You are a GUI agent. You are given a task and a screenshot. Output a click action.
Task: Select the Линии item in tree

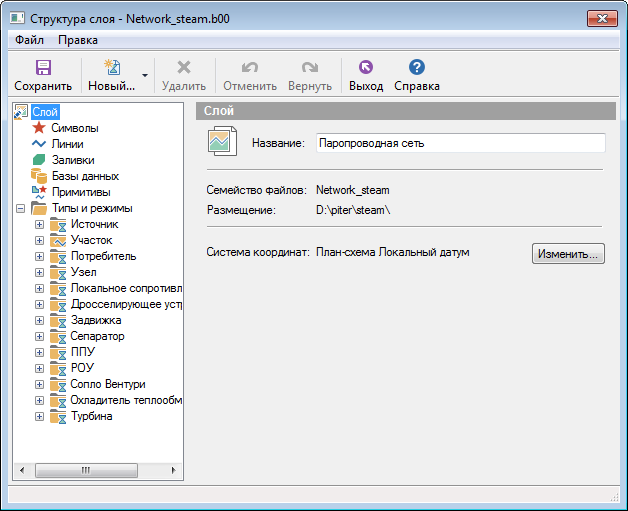pos(67,144)
